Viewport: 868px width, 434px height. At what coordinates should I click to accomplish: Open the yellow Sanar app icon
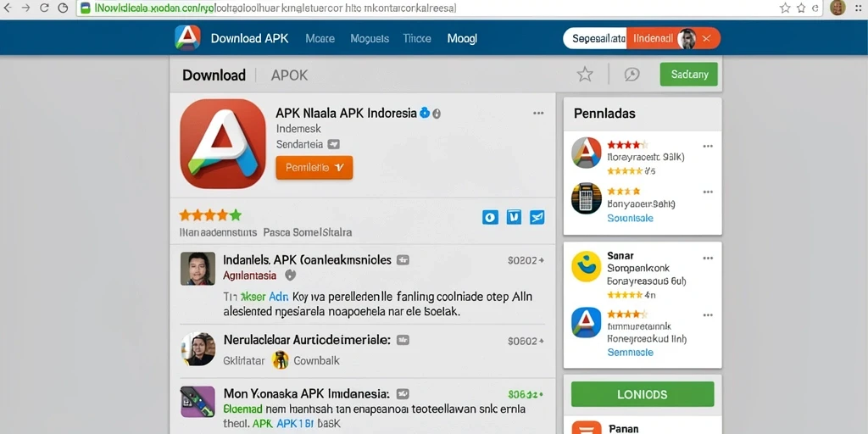587,266
